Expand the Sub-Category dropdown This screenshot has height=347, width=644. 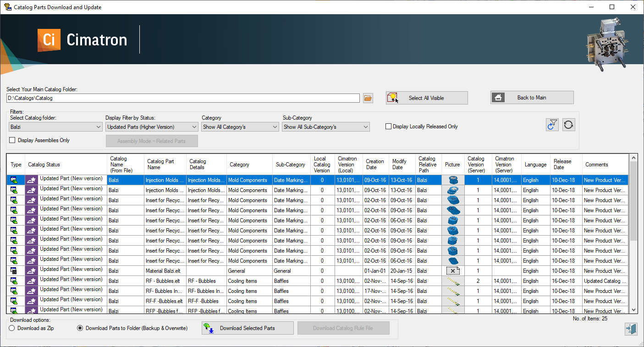[x=326, y=127]
